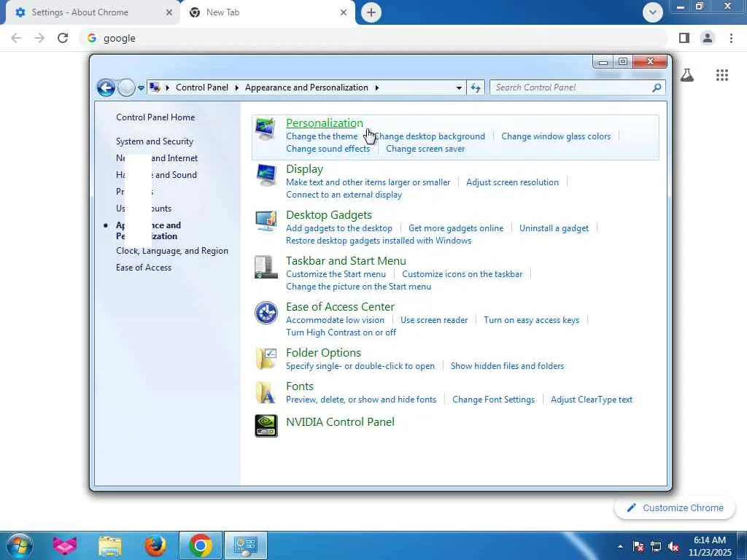Go back with the Control Panel back arrow

pyautogui.click(x=106, y=87)
